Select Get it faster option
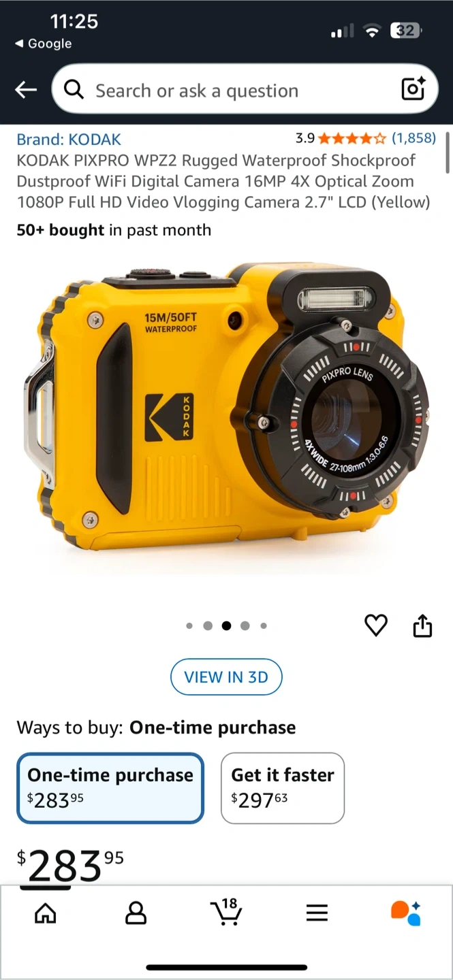 click(283, 788)
